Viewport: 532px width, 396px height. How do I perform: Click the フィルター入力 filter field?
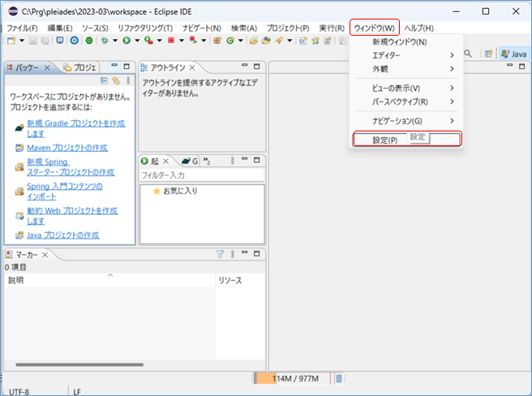(x=202, y=175)
